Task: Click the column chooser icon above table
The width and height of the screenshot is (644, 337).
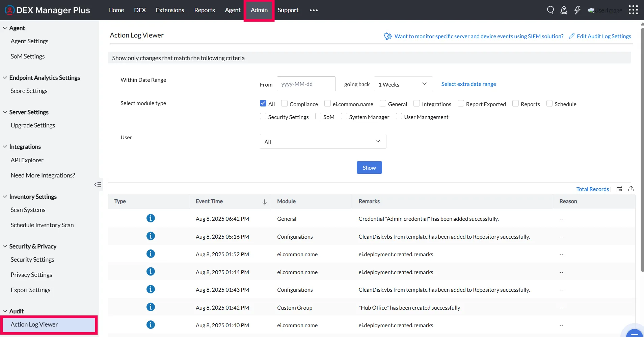Action: pos(619,189)
